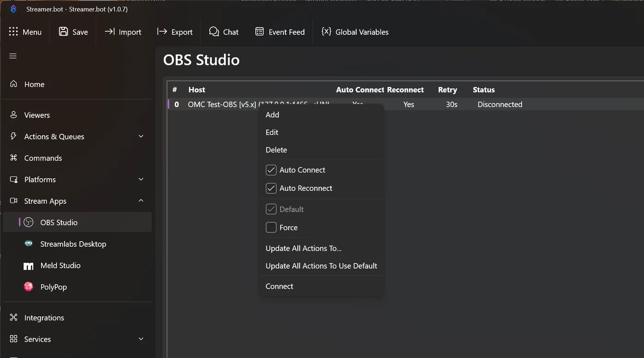Click the Disconnected status cell
This screenshot has height=358, width=644.
500,104
